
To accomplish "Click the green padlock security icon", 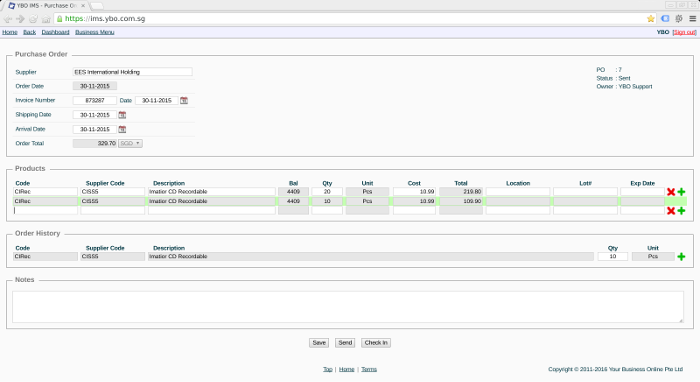I will click(60, 19).
